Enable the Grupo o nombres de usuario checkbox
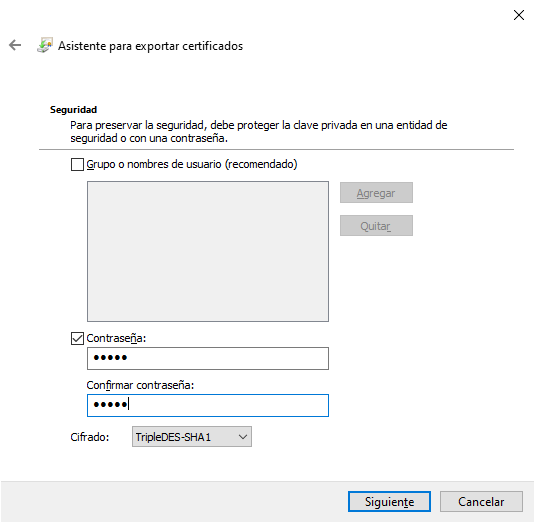This screenshot has width=535, height=523. pyautogui.click(x=77, y=164)
